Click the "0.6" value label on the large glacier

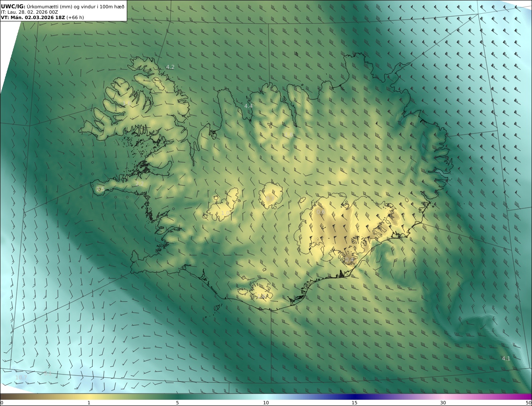(x=320, y=212)
